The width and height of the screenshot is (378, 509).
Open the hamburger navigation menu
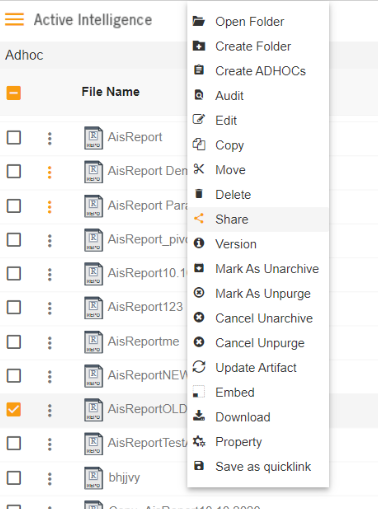coord(14,19)
